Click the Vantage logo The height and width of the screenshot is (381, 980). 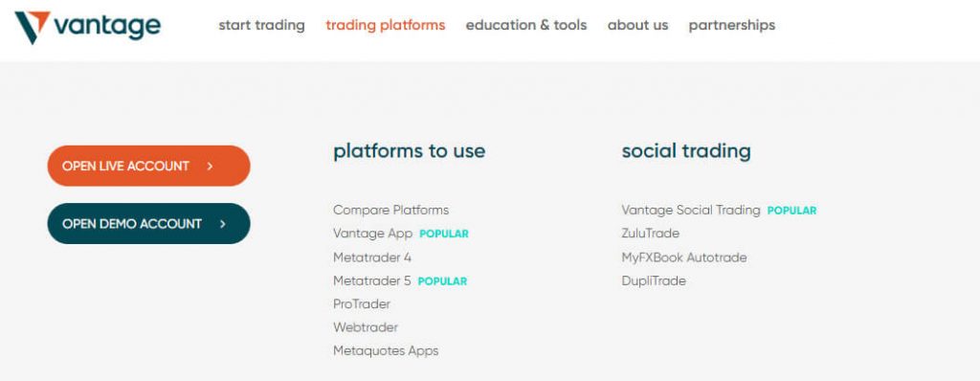[87, 27]
